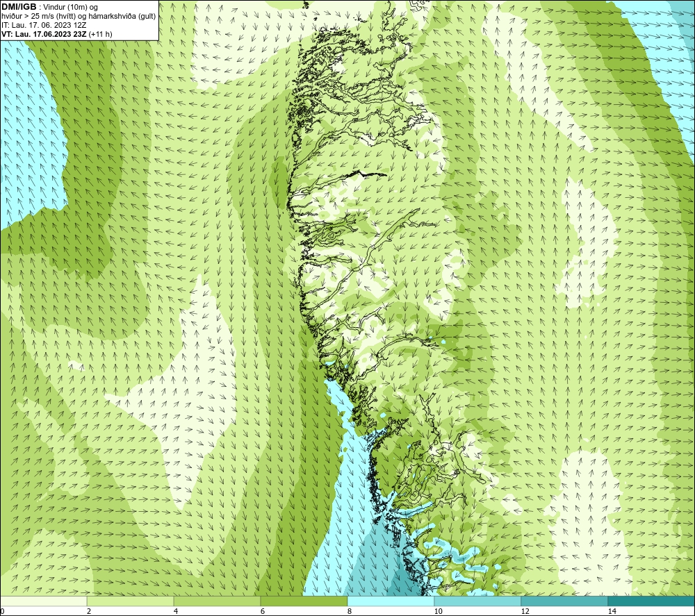Click the green legend swatch between 6 and 8
The width and height of the screenshot is (695, 616).
click(x=304, y=601)
